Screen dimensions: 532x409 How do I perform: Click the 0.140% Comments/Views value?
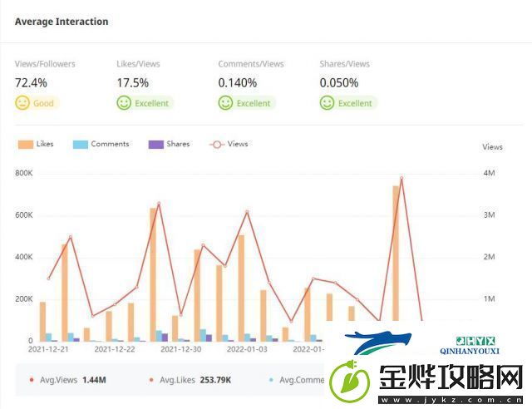[238, 83]
